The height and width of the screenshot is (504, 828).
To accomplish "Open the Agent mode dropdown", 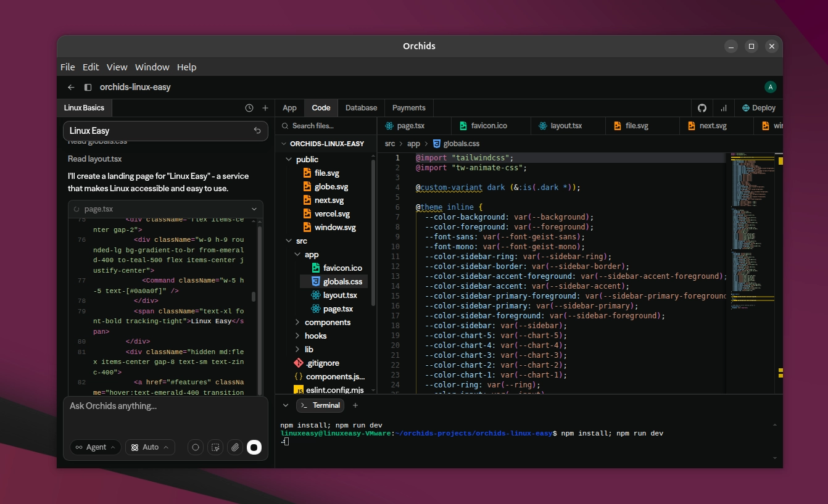I will coord(95,447).
